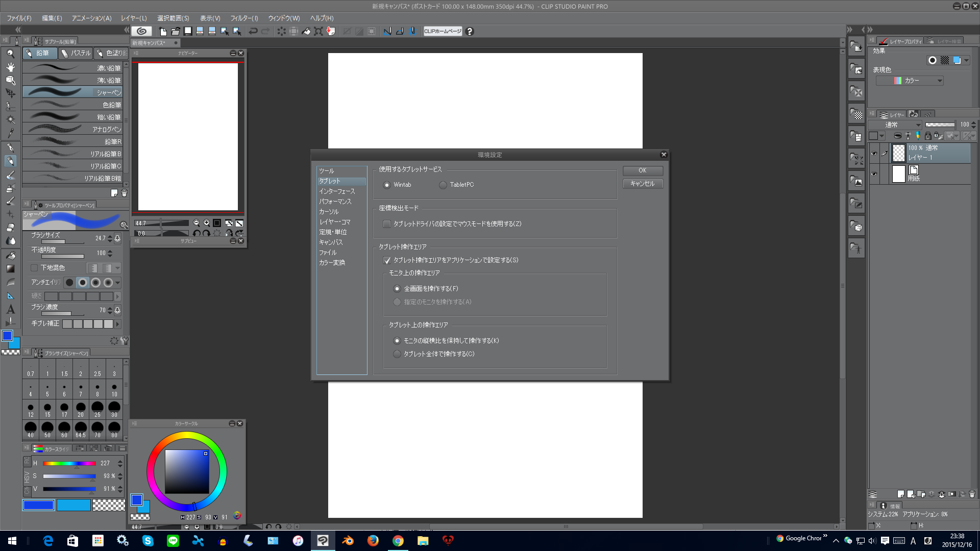Enable mouse mode tablet driver checkbox
This screenshot has width=980, height=551.
[x=387, y=224]
